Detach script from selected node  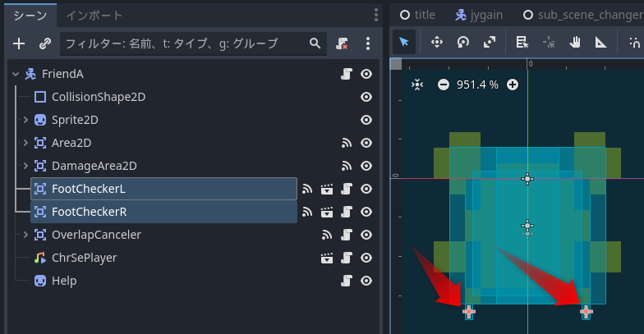click(x=342, y=43)
